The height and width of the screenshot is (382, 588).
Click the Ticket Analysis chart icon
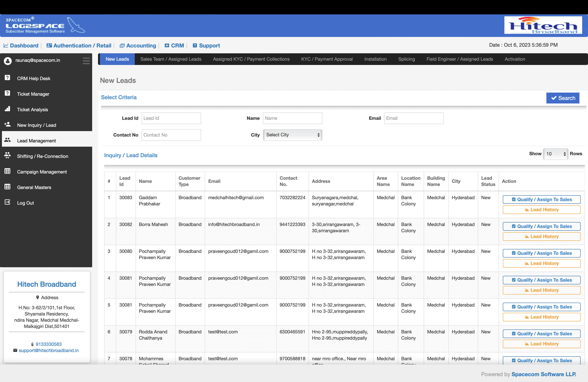7,109
